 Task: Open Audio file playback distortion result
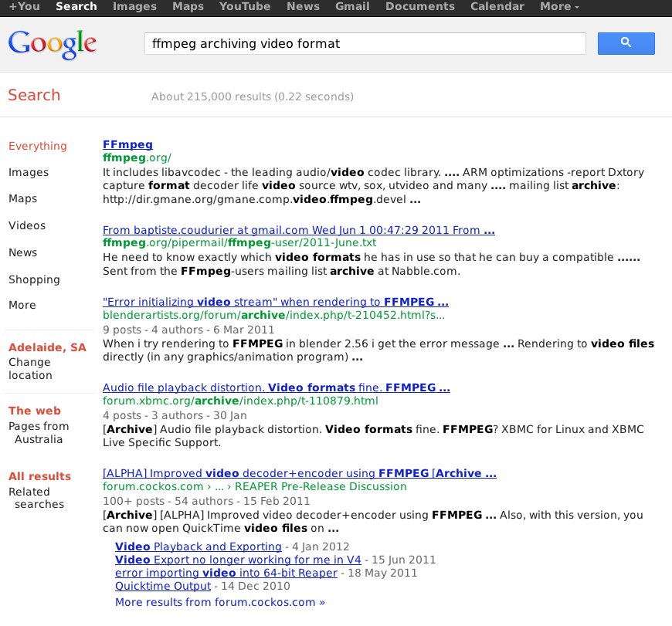pos(277,387)
